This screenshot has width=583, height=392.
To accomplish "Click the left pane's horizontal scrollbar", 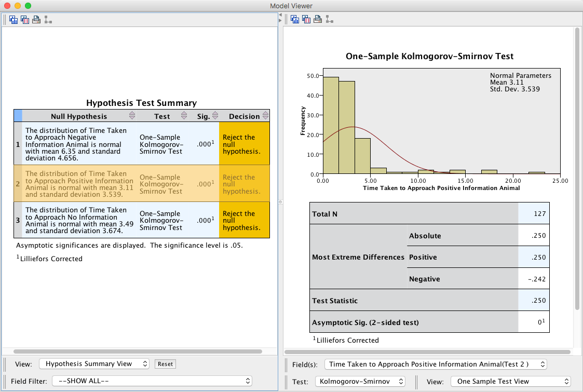I will click(138, 352).
